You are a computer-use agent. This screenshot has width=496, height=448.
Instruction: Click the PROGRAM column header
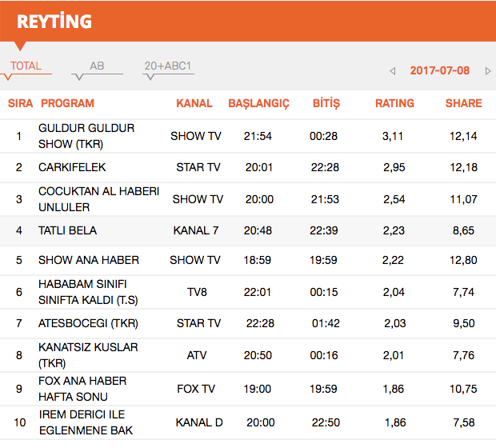click(x=67, y=103)
